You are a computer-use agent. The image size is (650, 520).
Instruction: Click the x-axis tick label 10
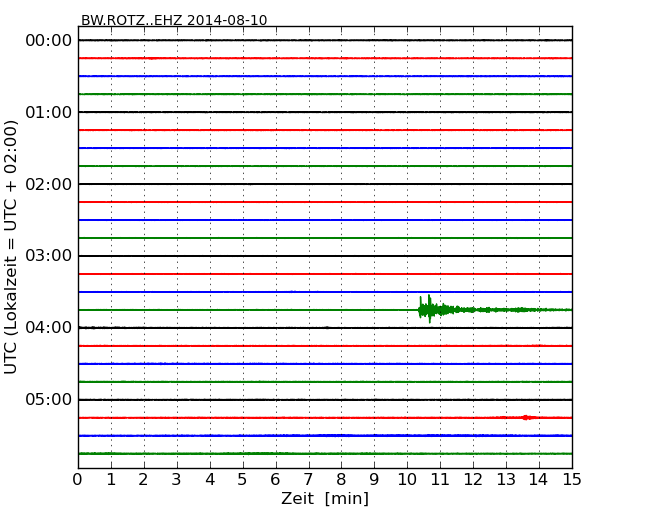point(407,480)
